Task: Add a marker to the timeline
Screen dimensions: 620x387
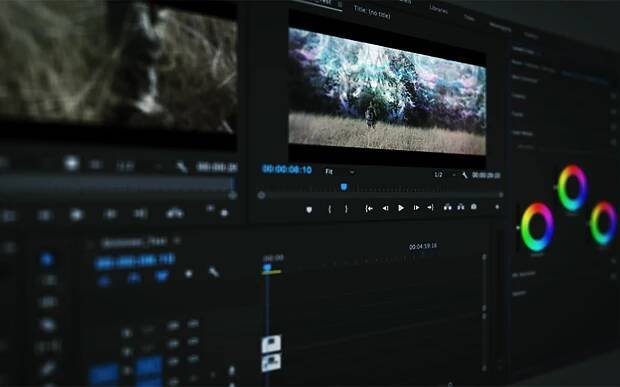Action: pyautogui.click(x=189, y=274)
